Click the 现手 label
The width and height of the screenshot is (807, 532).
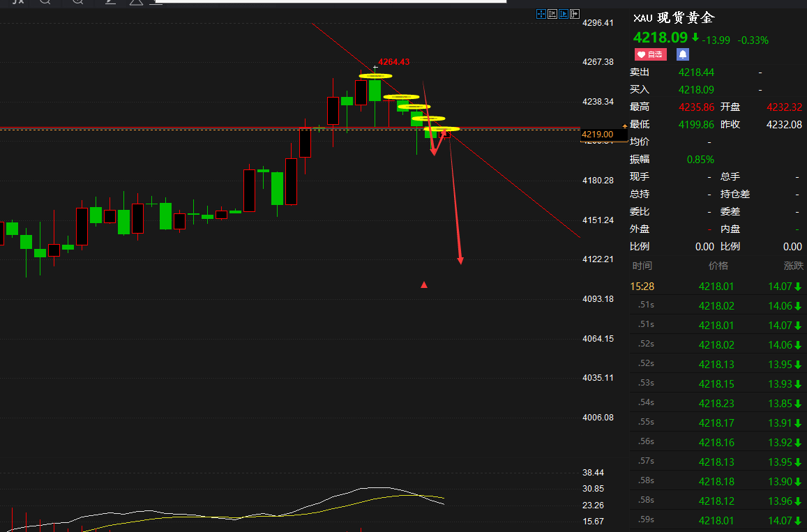640,176
